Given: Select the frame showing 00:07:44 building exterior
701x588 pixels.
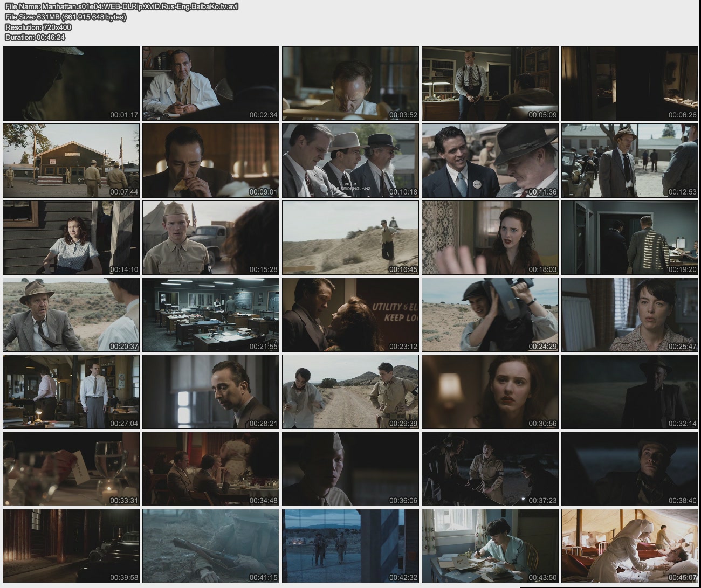Looking at the screenshot, I should 71,161.
